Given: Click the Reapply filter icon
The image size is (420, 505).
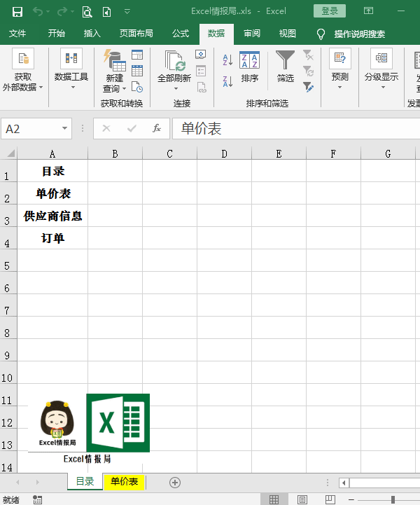Looking at the screenshot, I should 308,71.
